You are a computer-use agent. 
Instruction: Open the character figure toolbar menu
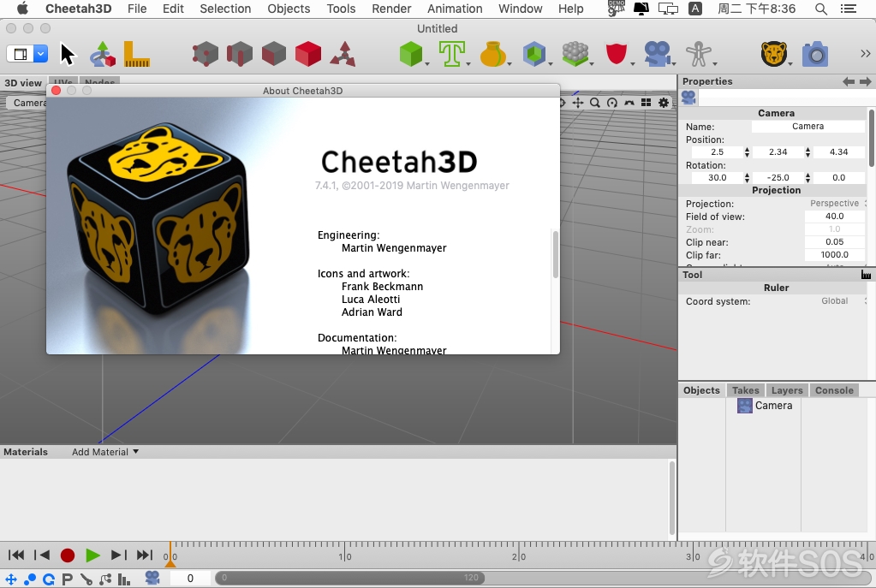[x=700, y=54]
